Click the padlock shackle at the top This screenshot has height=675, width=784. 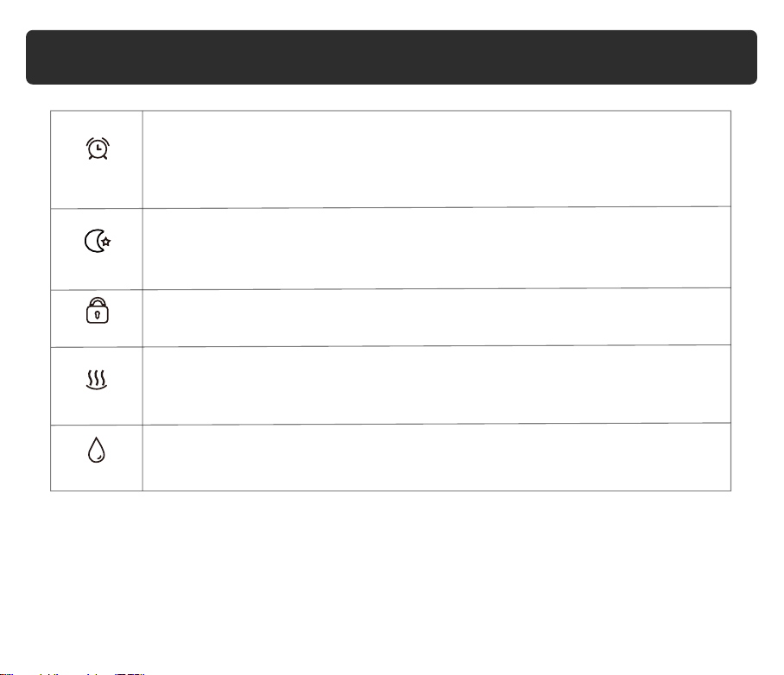pyautogui.click(x=97, y=302)
